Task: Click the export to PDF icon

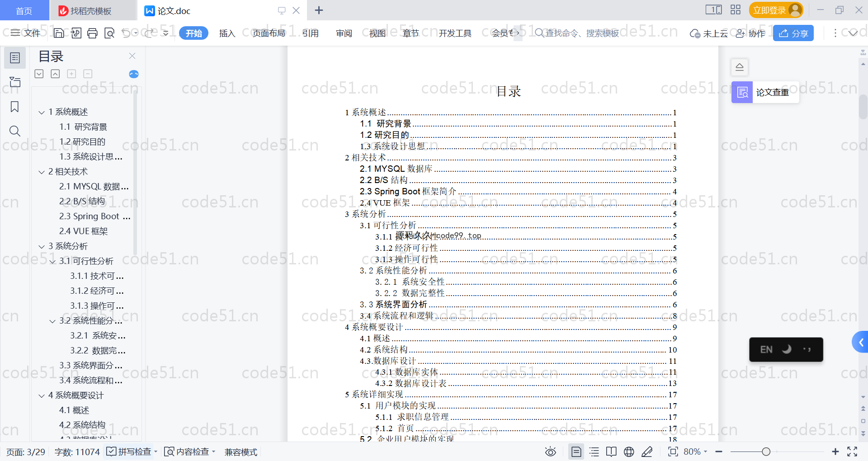Action: coord(76,33)
